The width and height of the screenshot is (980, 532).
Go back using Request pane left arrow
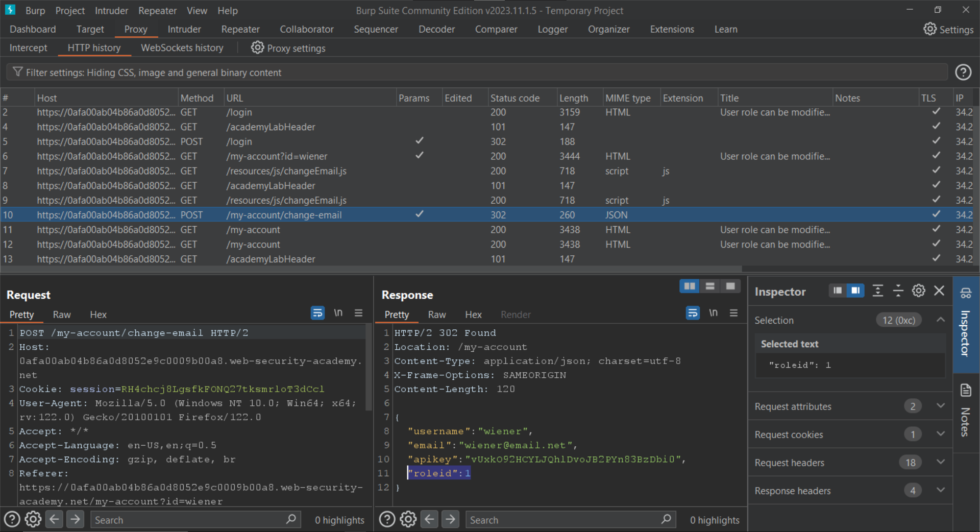coord(54,519)
